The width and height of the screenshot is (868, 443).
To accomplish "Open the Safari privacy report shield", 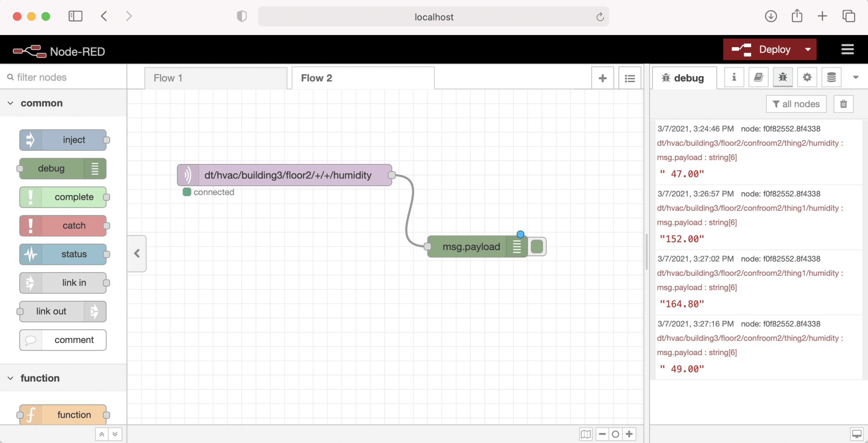I will click(x=242, y=17).
